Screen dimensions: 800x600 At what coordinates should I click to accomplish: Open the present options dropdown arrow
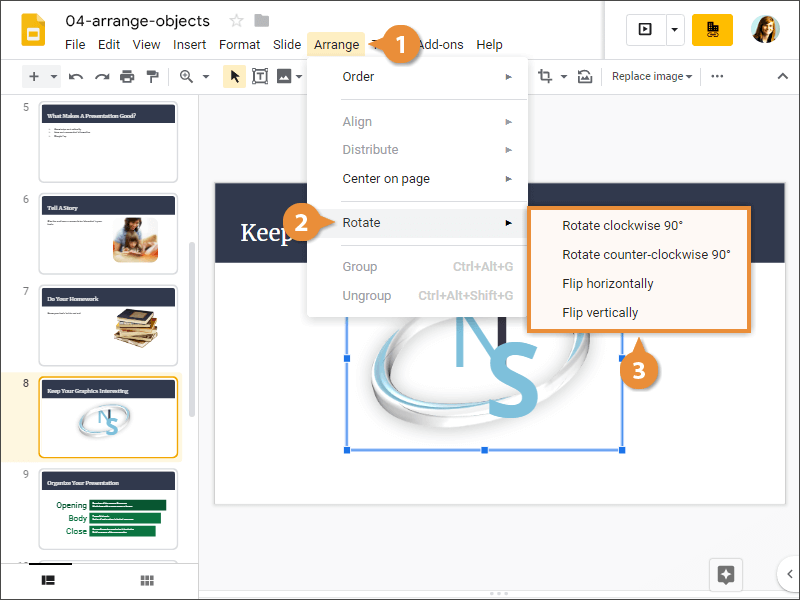click(x=674, y=30)
